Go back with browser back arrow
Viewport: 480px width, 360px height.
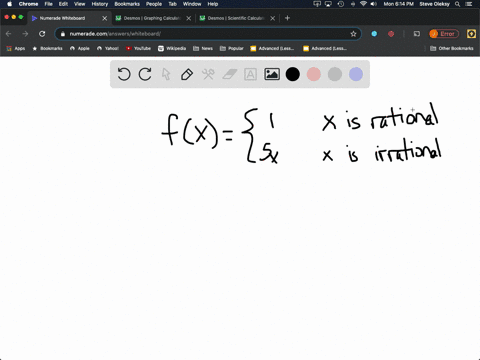(x=9, y=34)
